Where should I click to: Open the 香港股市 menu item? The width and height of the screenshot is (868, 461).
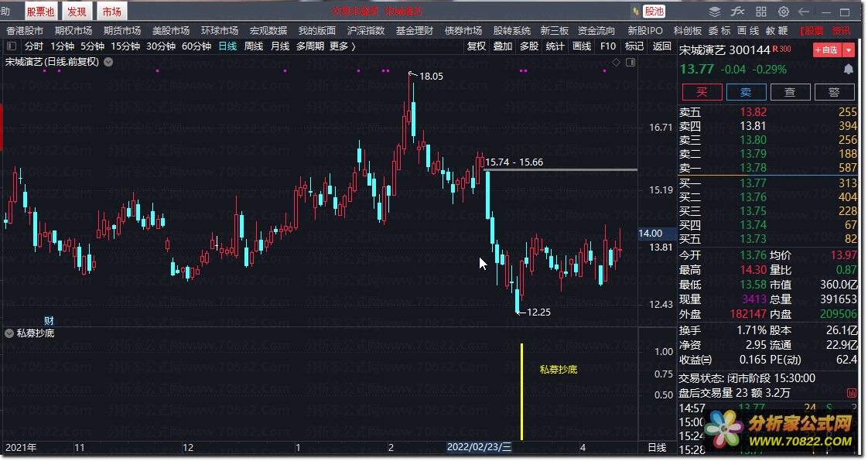pos(25,30)
